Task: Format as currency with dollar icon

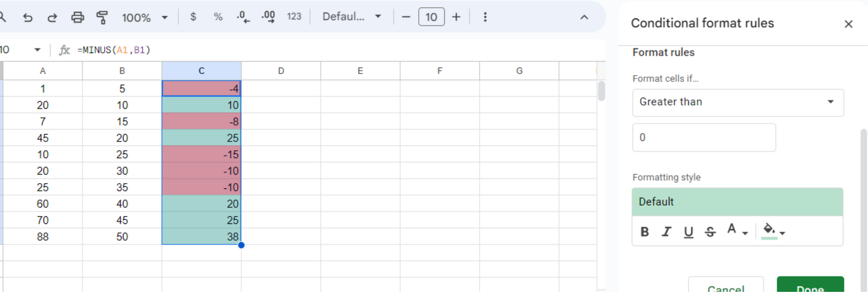Action: point(193,17)
